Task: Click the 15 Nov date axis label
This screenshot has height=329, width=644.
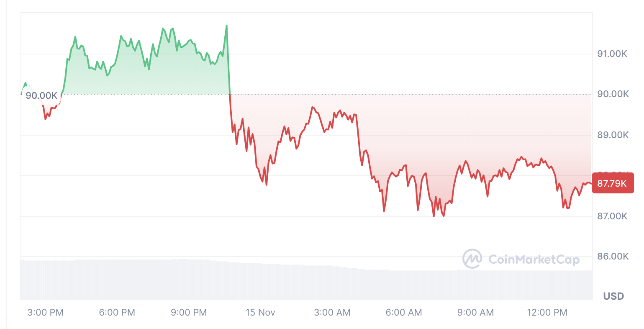Action: click(260, 312)
